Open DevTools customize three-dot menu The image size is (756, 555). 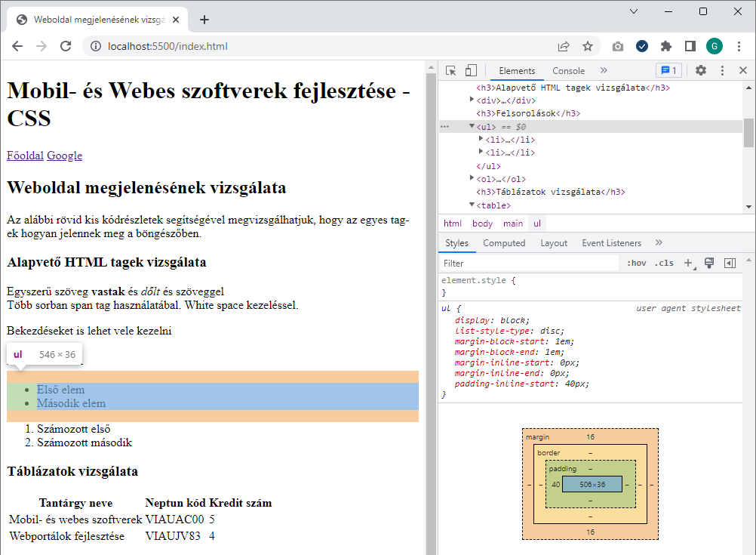[722, 70]
